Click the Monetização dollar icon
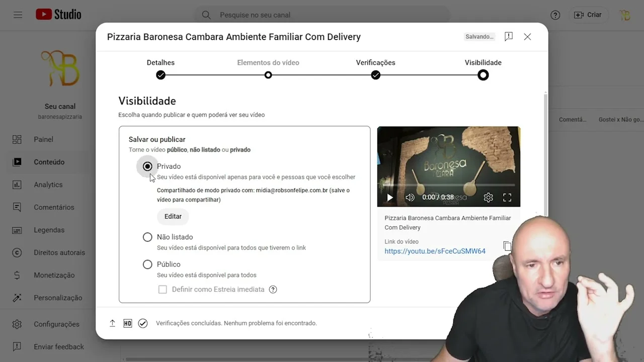Viewport: 644px width, 362px height. [17, 275]
